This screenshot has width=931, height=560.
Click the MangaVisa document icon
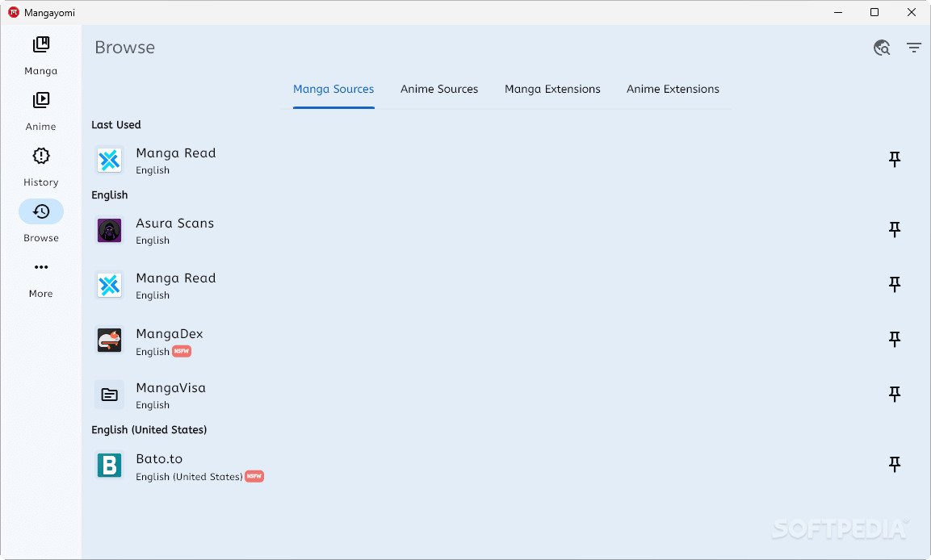point(109,395)
